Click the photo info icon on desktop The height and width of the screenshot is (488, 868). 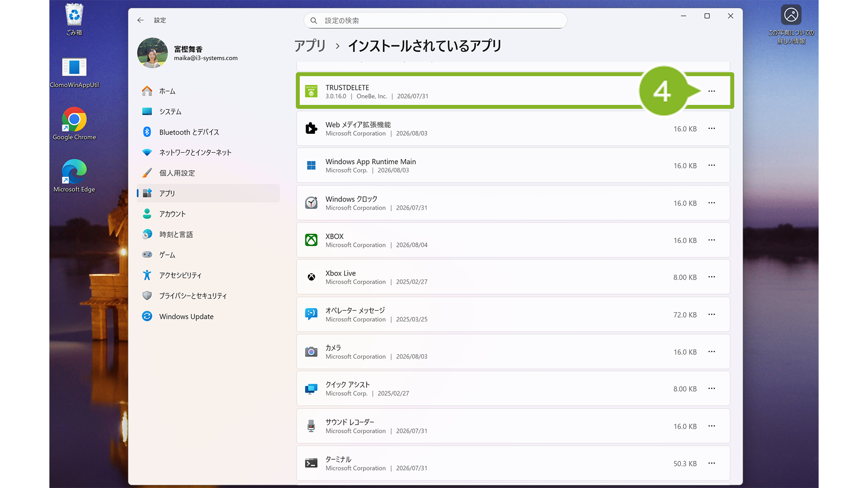tap(791, 15)
